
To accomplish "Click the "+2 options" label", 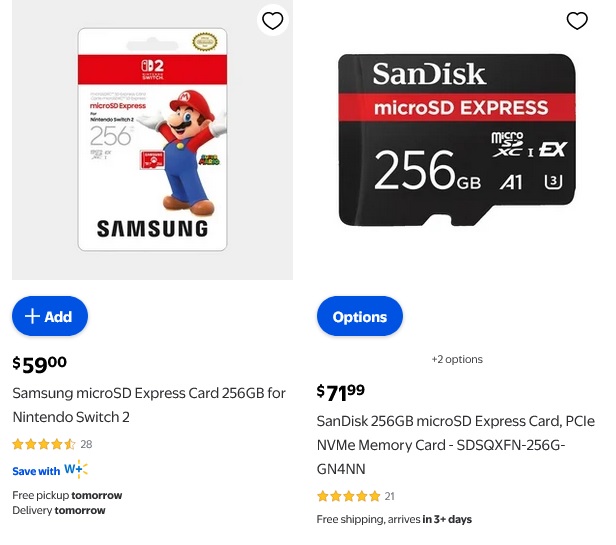I will click(456, 359).
